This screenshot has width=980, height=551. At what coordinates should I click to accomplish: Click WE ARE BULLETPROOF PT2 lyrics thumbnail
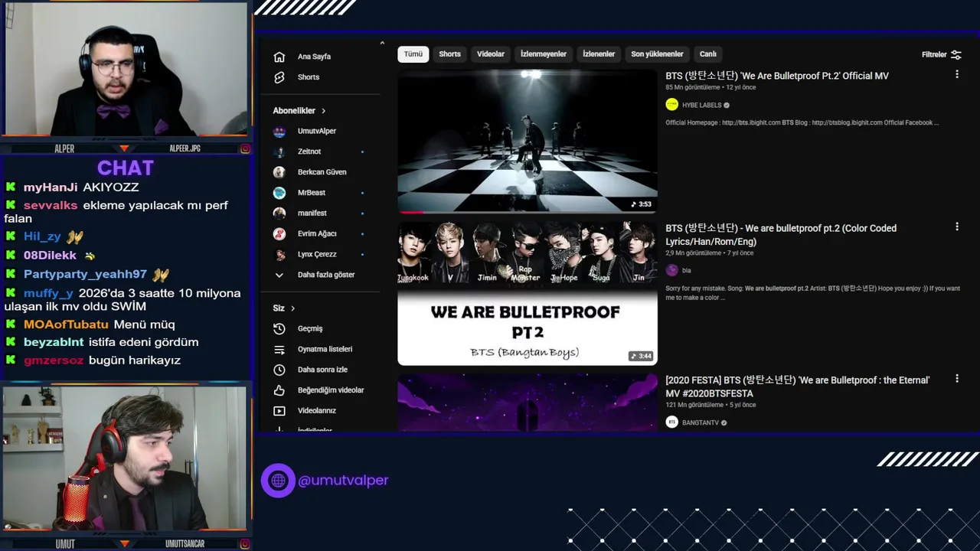[x=527, y=293]
